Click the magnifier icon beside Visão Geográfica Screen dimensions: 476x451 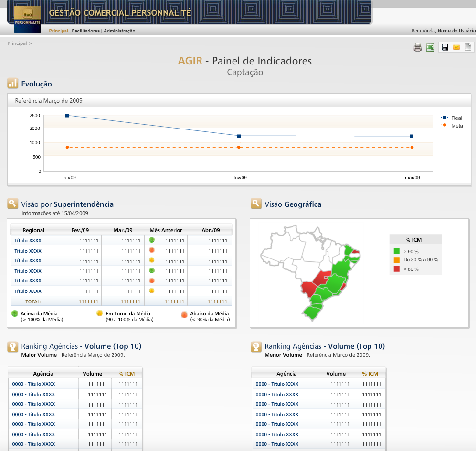click(256, 204)
